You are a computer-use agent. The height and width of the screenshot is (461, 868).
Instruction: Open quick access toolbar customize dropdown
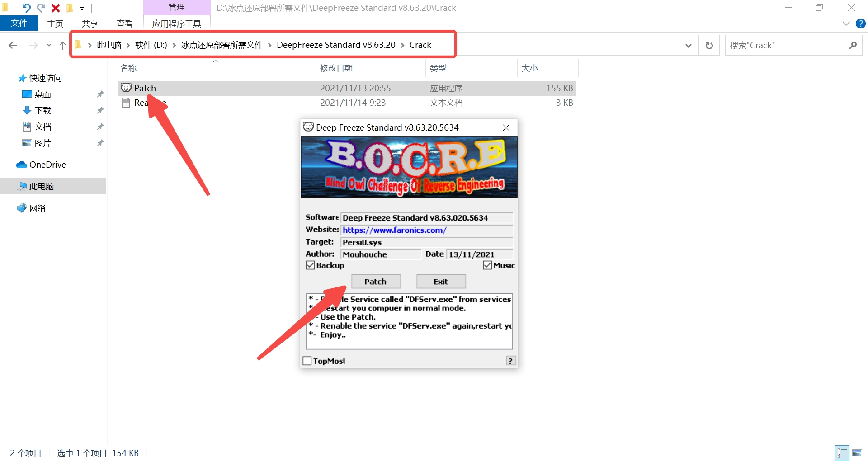click(82, 9)
